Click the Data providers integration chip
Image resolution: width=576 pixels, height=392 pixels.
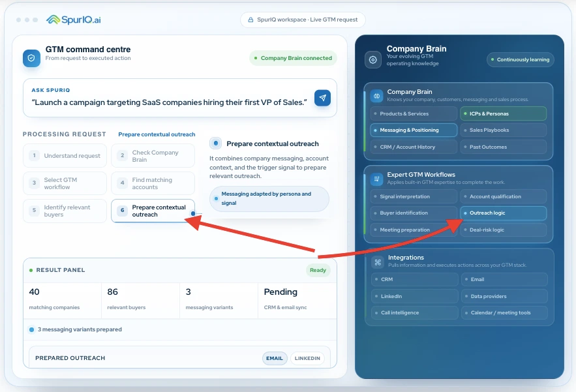(504, 296)
